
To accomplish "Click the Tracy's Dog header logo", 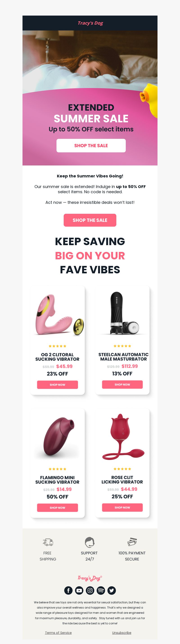I will pyautogui.click(x=90, y=23).
